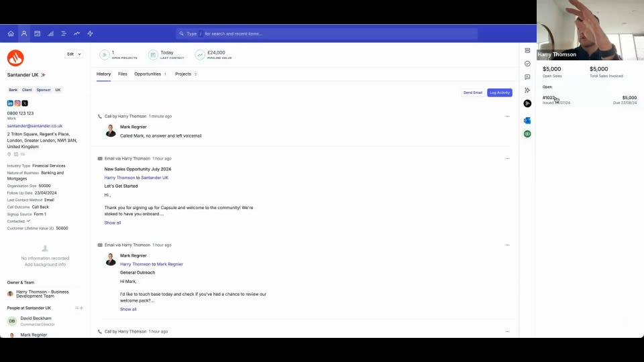The image size is (644, 362).
Task: Open options menu for the 1 hour ago call
Action: (x=508, y=332)
